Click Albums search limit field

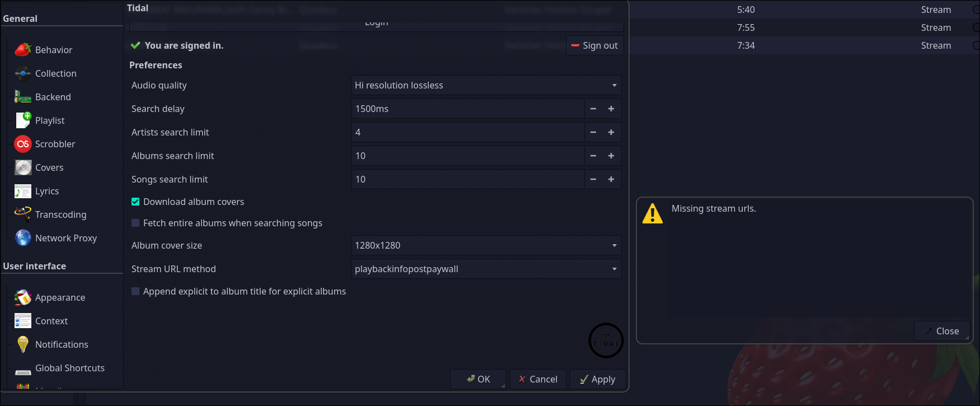pos(468,156)
